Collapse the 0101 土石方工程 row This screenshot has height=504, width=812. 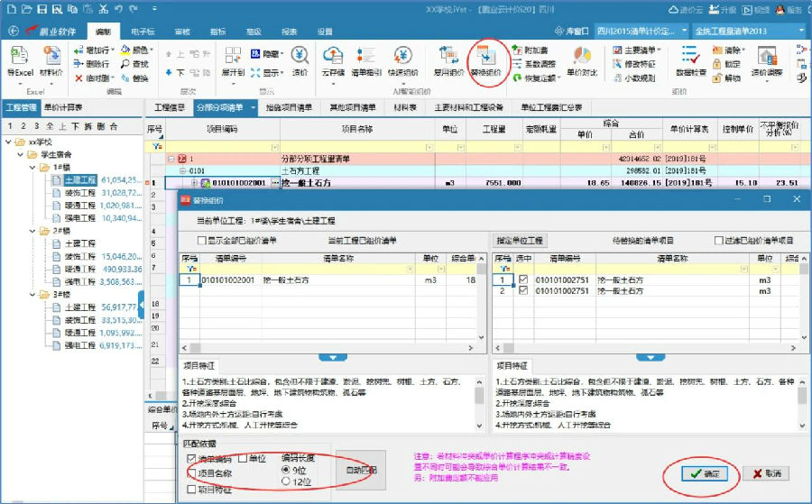pos(181,170)
